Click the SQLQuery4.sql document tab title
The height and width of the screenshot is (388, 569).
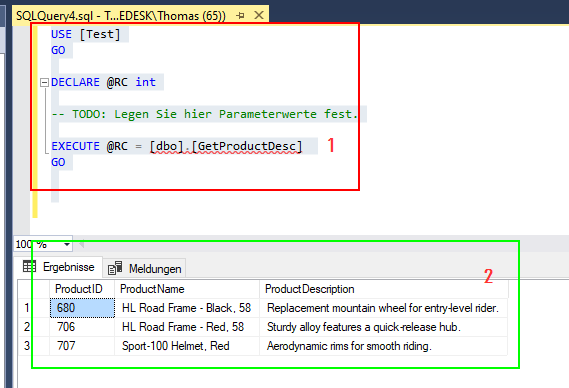pos(121,16)
